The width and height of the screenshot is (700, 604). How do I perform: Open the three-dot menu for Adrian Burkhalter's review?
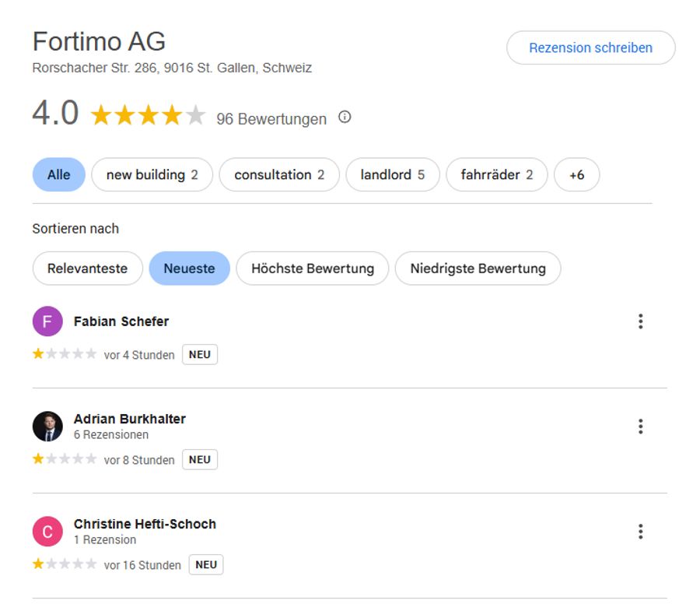[x=640, y=427]
